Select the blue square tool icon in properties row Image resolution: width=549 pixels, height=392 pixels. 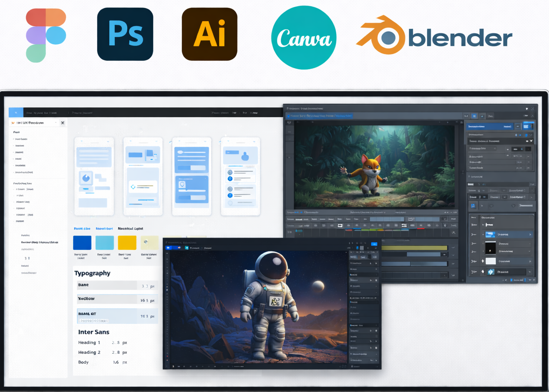tap(473, 206)
